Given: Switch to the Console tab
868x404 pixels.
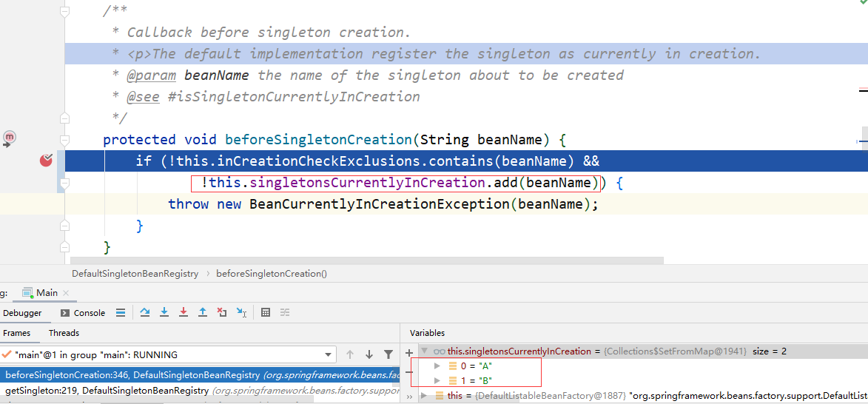Looking at the screenshot, I should pyautogui.click(x=82, y=313).
